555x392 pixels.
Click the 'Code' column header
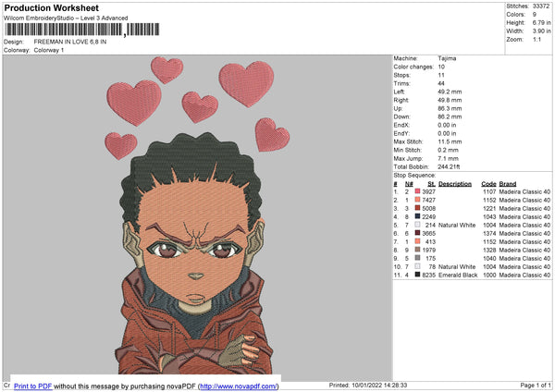click(488, 184)
